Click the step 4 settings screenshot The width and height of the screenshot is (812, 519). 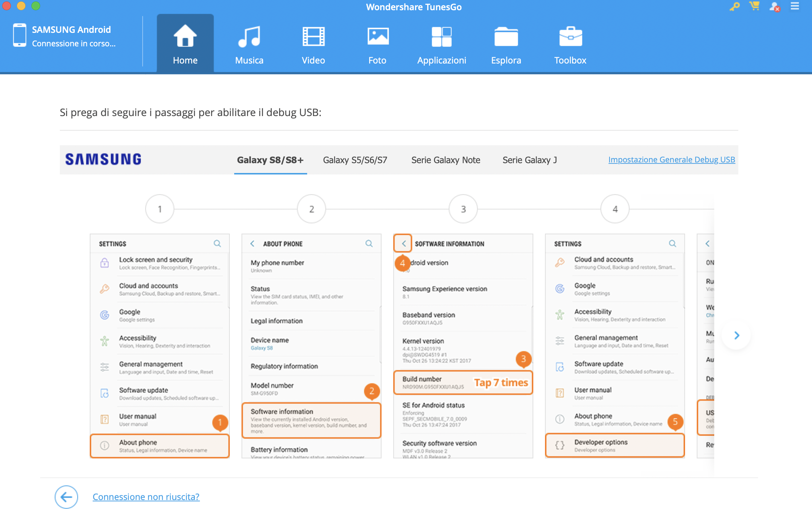coord(615,346)
